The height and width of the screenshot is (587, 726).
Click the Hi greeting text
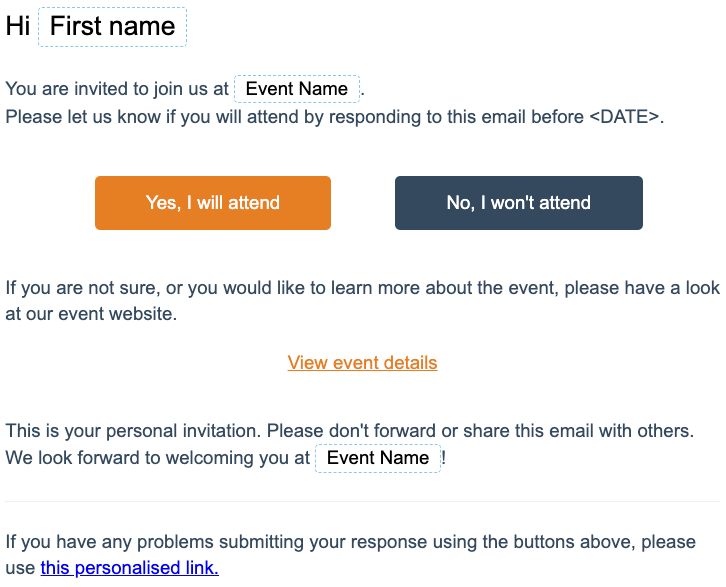coord(18,26)
